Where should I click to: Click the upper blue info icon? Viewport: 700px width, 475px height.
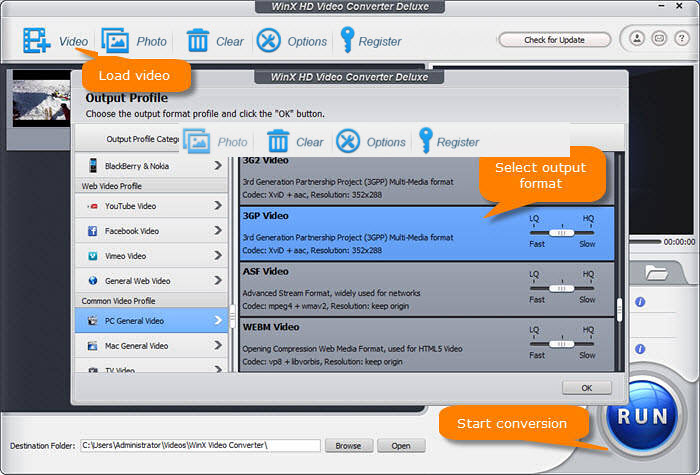[x=640, y=302]
